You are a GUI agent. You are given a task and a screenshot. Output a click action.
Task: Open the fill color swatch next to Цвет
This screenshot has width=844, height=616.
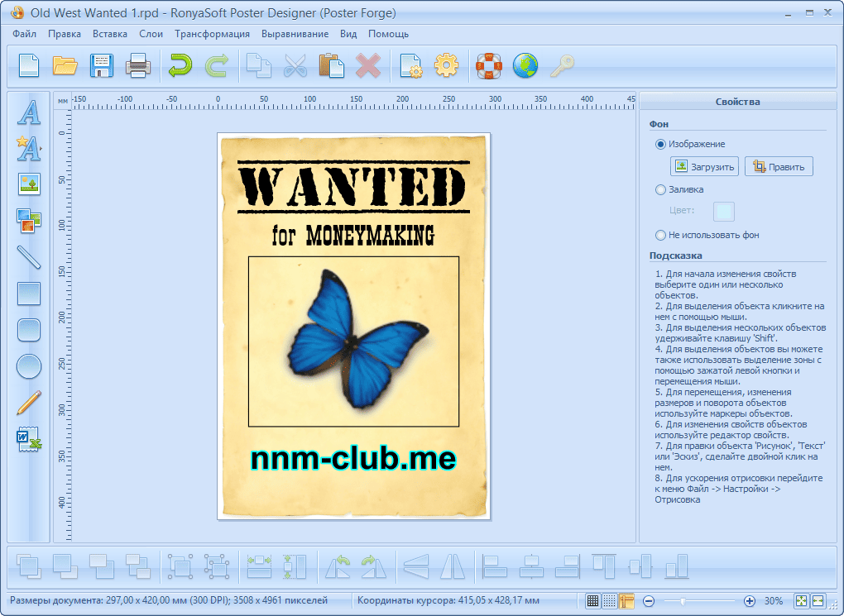pyautogui.click(x=724, y=212)
